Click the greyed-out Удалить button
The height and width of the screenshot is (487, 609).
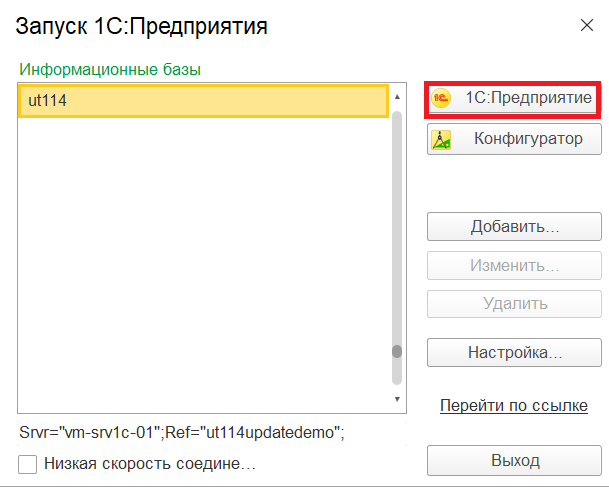(514, 304)
